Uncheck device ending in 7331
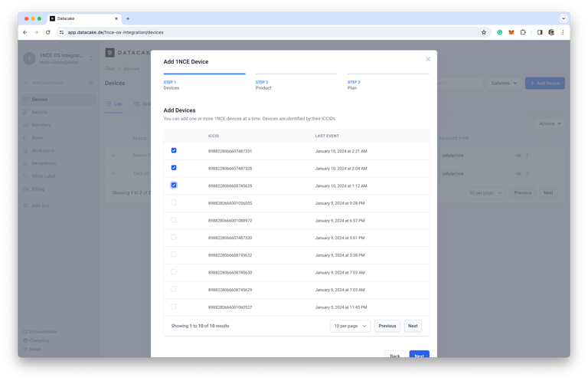 click(x=174, y=151)
